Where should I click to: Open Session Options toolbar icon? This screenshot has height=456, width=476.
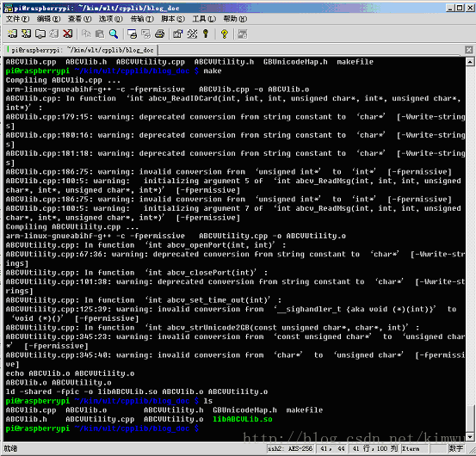click(x=178, y=34)
